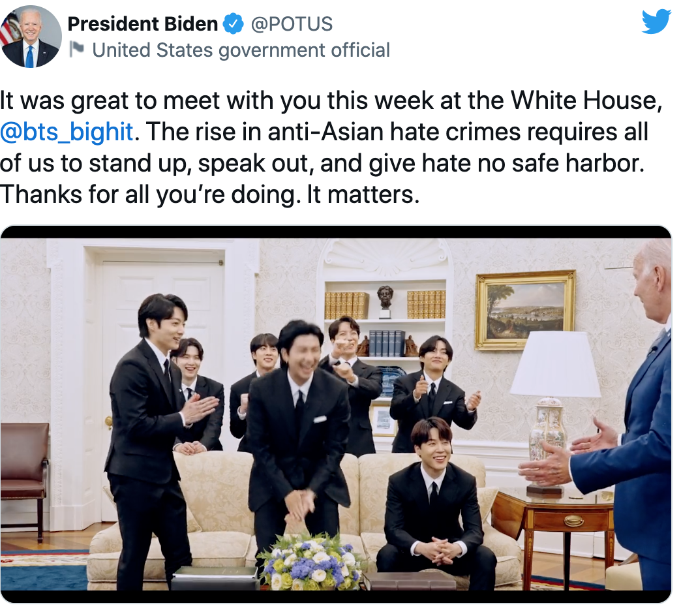Select the "give hate no safe harbor" text
The height and width of the screenshot is (616, 681).
505,163
